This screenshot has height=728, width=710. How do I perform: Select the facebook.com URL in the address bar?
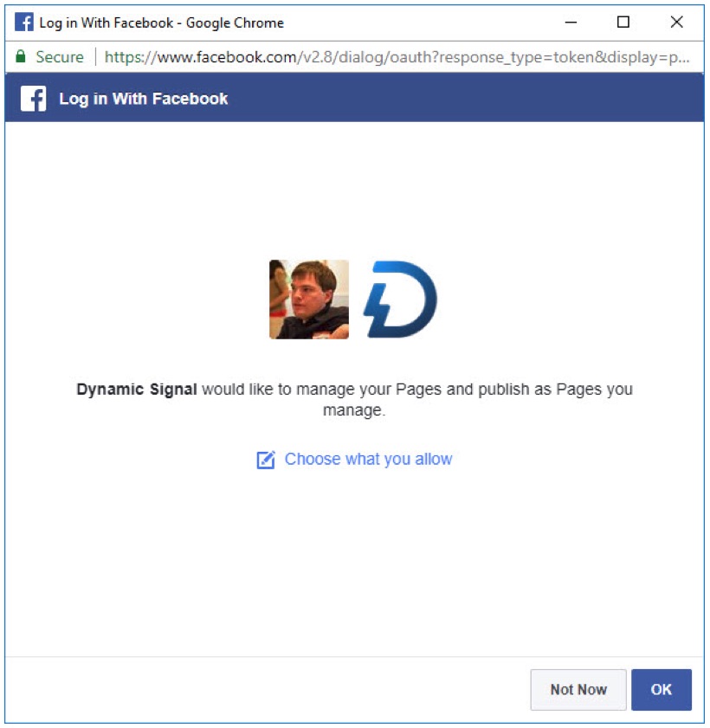click(397, 57)
